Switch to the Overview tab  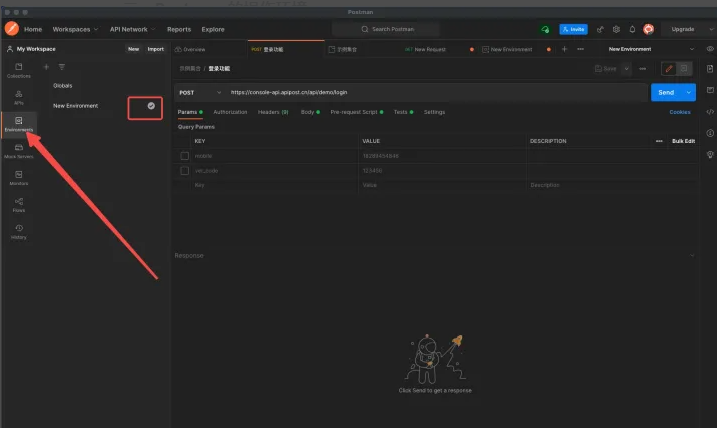(x=190, y=49)
